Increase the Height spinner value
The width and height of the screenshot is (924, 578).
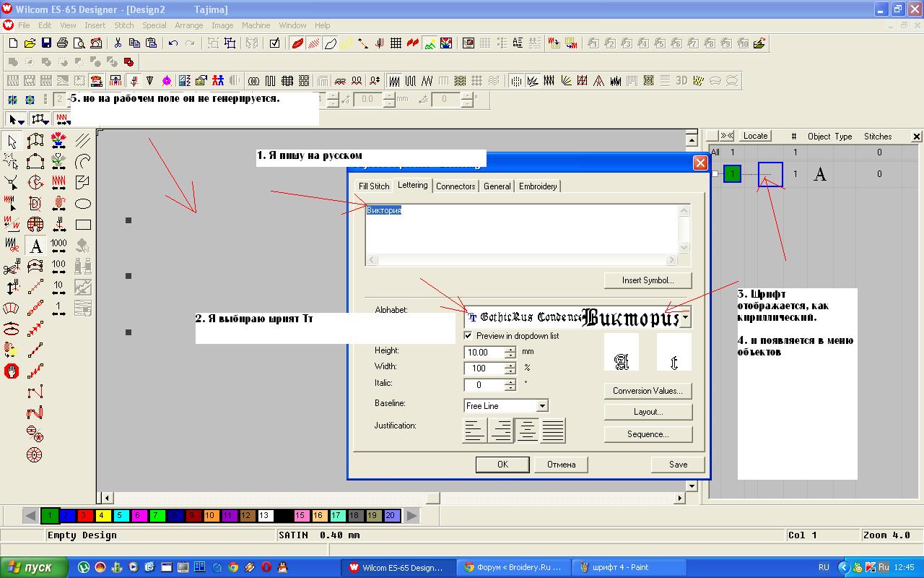click(510, 349)
